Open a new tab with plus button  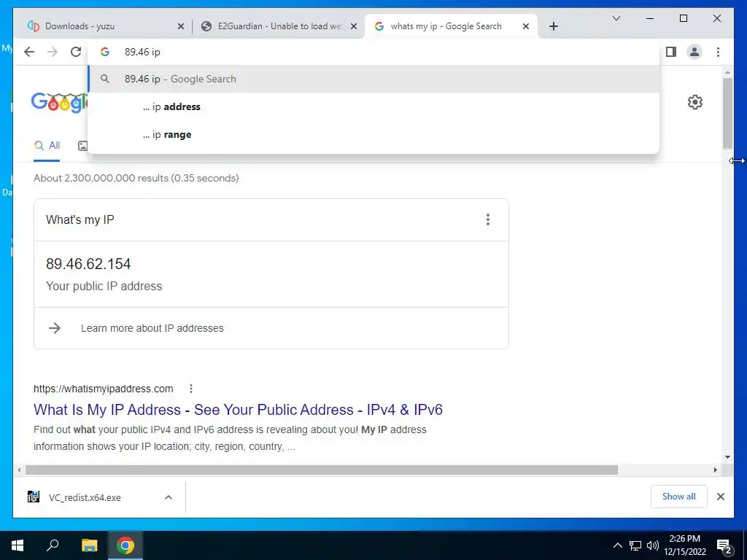coord(553,26)
